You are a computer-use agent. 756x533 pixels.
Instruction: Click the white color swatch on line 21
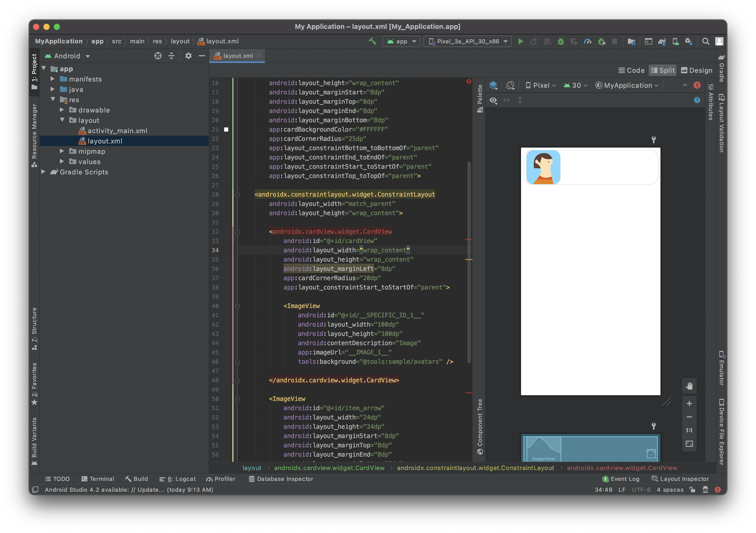click(x=226, y=129)
